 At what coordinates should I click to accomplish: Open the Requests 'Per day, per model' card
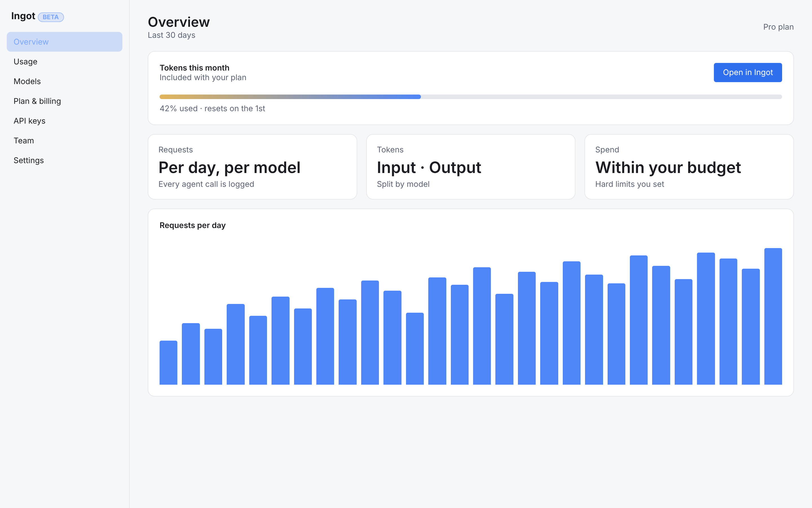coord(252,167)
